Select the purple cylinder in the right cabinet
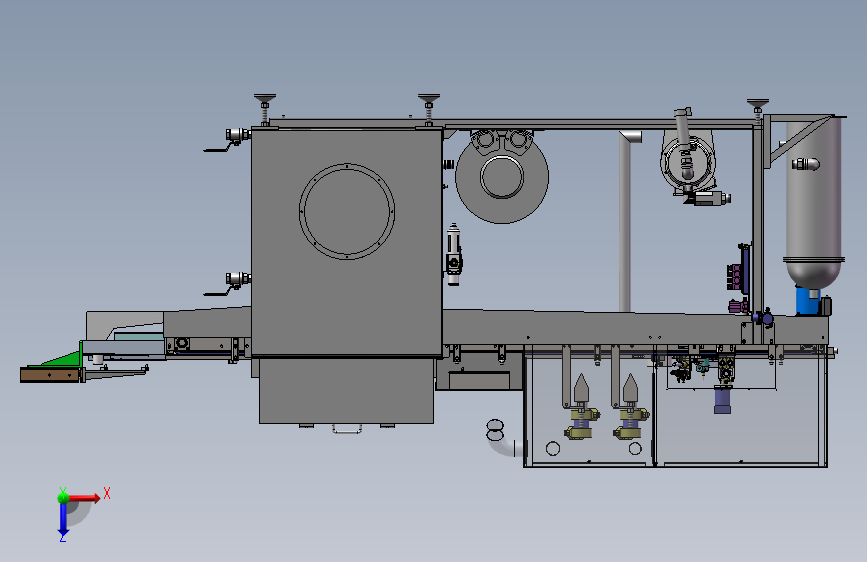Image resolution: width=867 pixels, height=562 pixels. (x=722, y=400)
